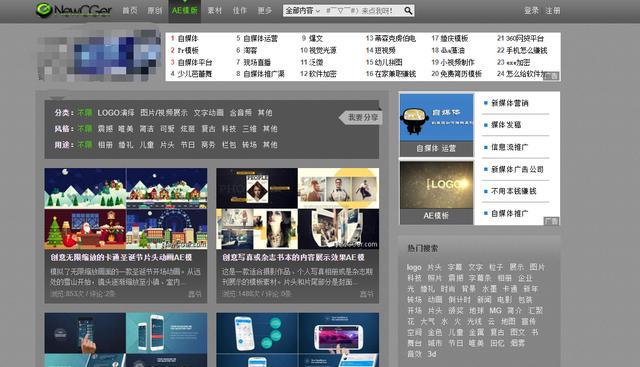The image size is (640, 367).
Task: Click the hot search tag logo
Action: point(414,267)
